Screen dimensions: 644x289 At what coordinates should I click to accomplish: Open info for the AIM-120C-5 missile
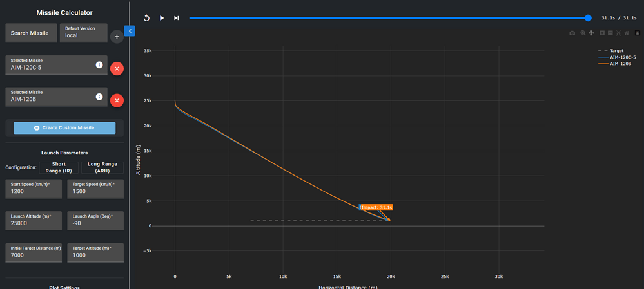pyautogui.click(x=99, y=65)
